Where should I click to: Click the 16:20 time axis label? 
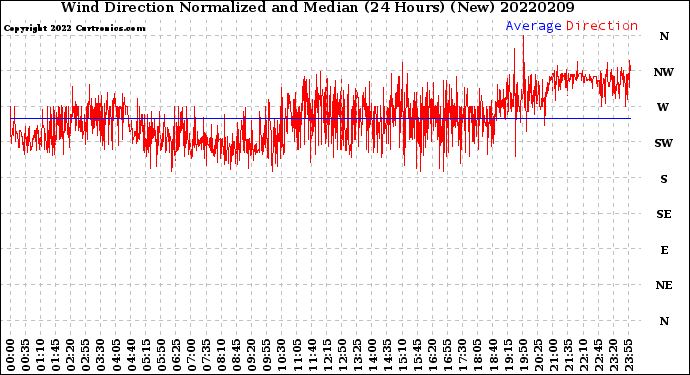point(432,355)
